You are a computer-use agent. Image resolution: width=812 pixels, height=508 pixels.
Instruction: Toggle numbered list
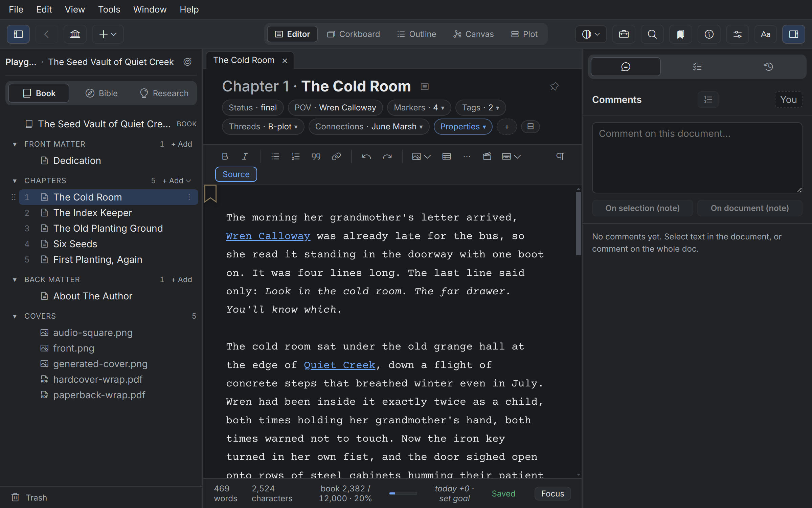(x=296, y=156)
